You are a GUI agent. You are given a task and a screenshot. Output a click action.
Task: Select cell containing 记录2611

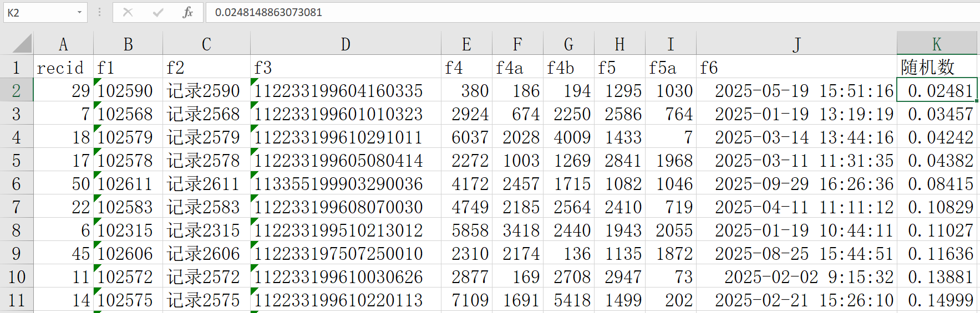click(x=206, y=184)
